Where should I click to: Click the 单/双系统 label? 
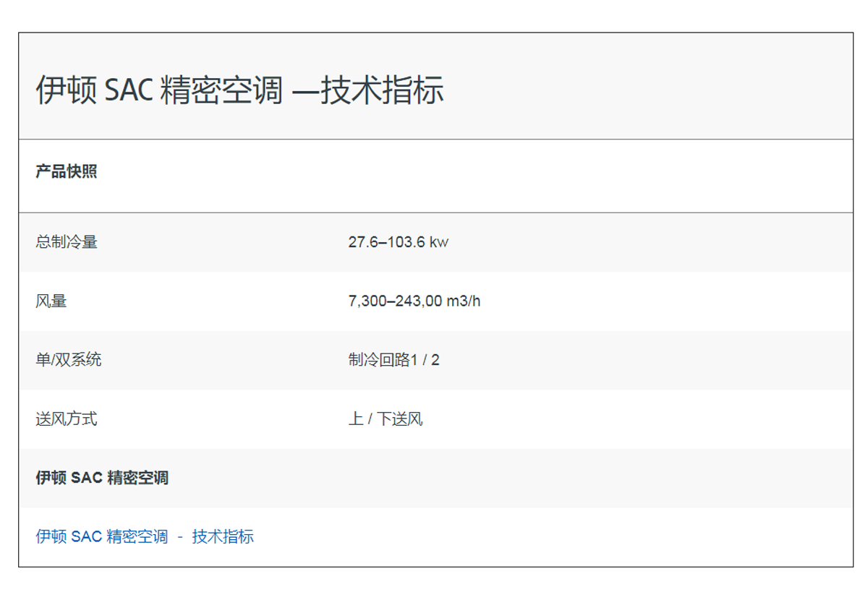click(69, 360)
